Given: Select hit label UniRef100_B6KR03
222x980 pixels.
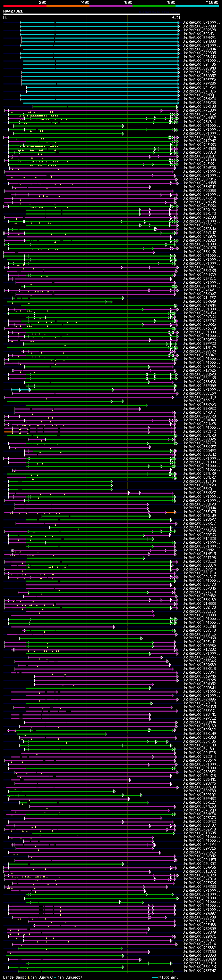Looking at the screenshot, I should click(199, 404).
